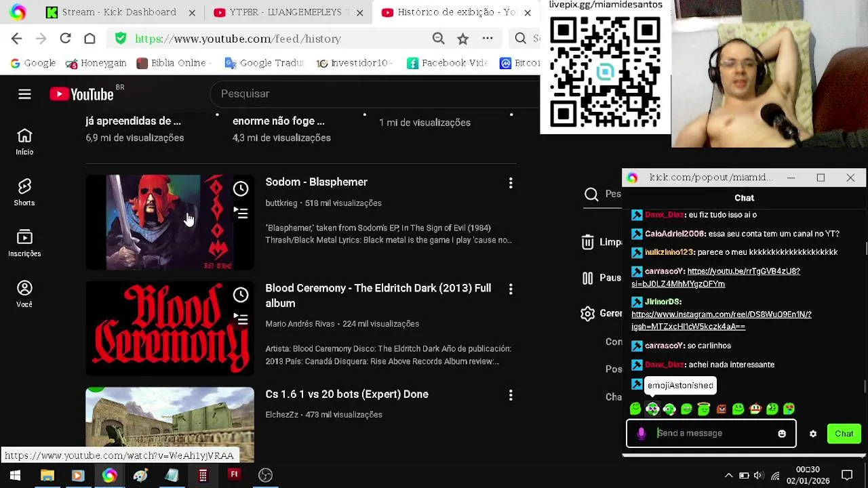Open Flash (Fl) app from taskbar
Image resolution: width=868 pixels, height=488 pixels.
[x=234, y=476]
